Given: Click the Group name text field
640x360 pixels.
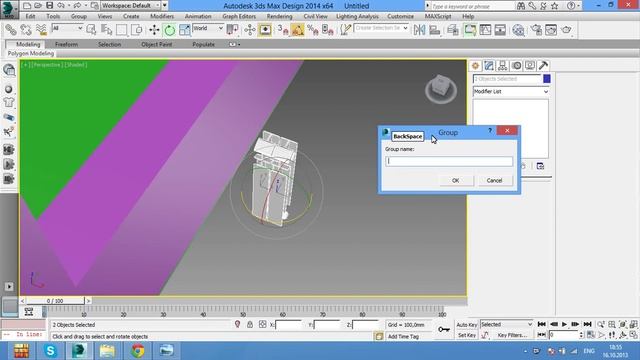Looking at the screenshot, I should point(449,161).
